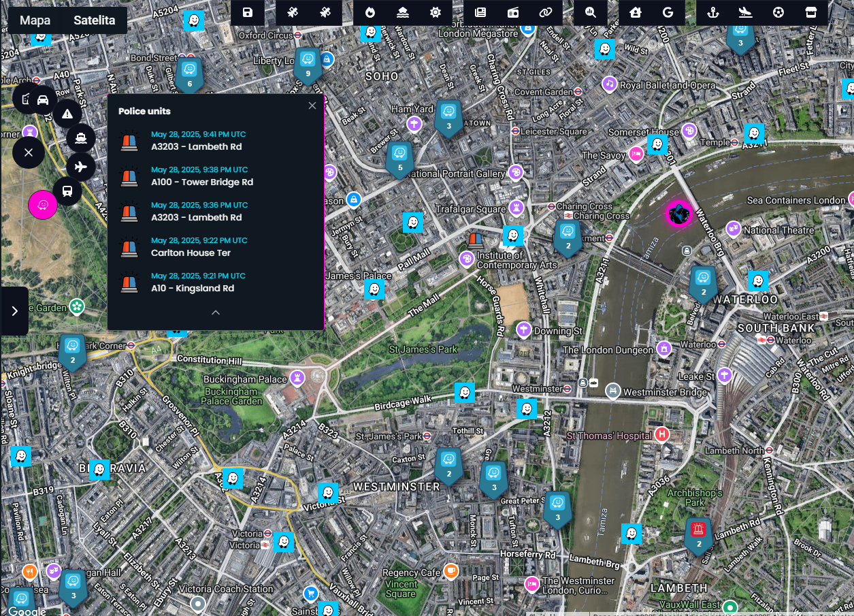Click Waze marker near Trafalgar Square
854x616 pixels.
pyautogui.click(x=513, y=236)
